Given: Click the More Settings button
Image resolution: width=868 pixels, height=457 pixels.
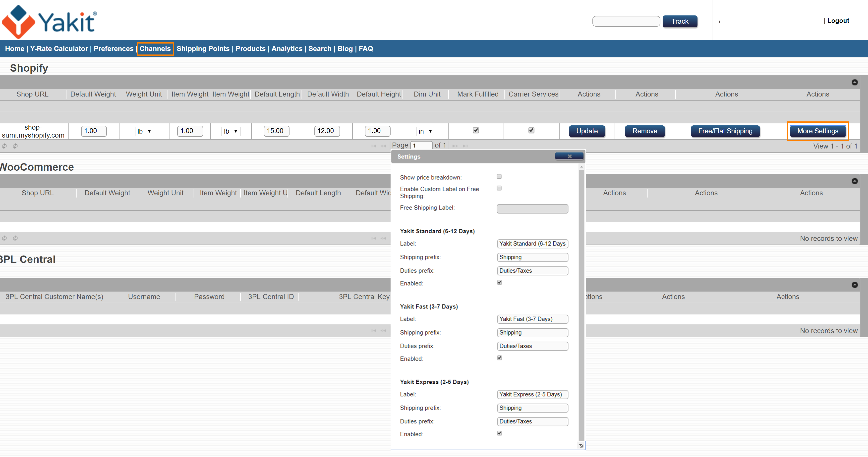Looking at the screenshot, I should coord(817,131).
